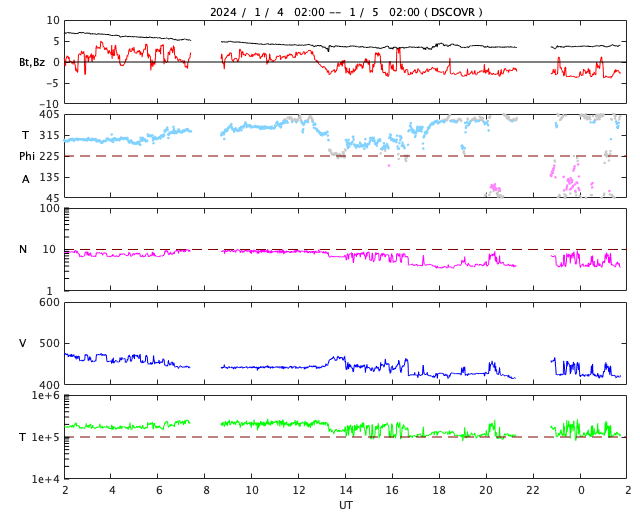
Task: Click the DSCOVR text in the title
Action: 451,12
